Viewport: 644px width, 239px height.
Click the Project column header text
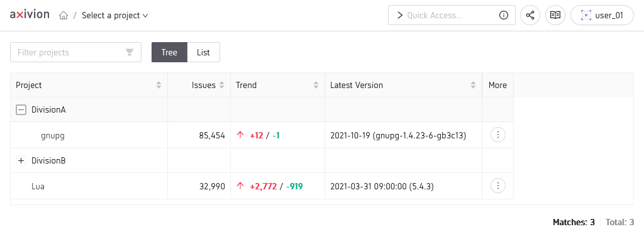pos(29,86)
